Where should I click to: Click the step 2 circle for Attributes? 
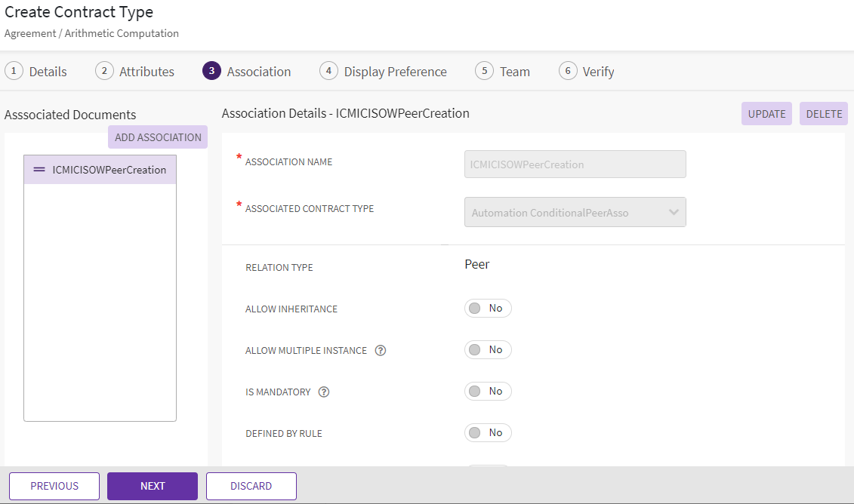pyautogui.click(x=104, y=71)
